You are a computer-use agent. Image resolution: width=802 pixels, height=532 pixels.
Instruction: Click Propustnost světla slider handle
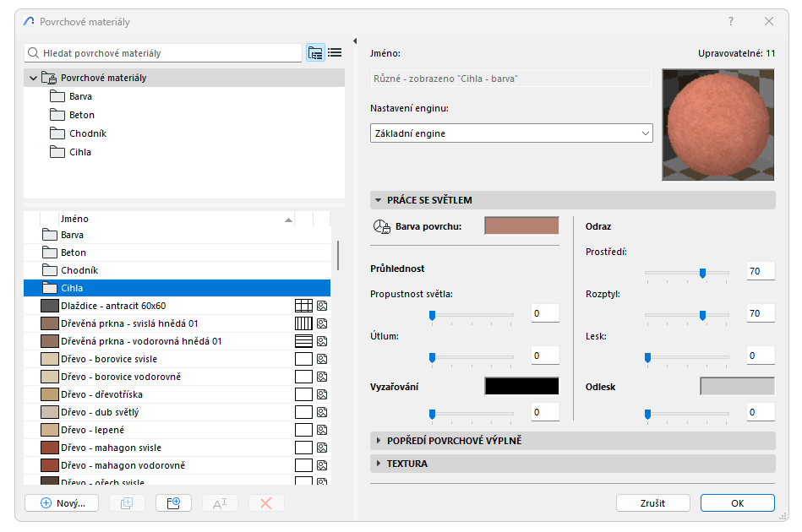point(432,315)
